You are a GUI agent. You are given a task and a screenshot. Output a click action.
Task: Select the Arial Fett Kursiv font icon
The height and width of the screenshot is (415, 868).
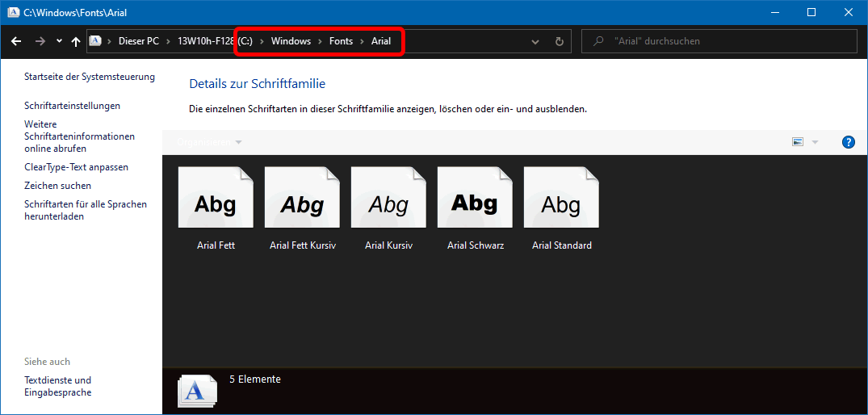(x=302, y=198)
